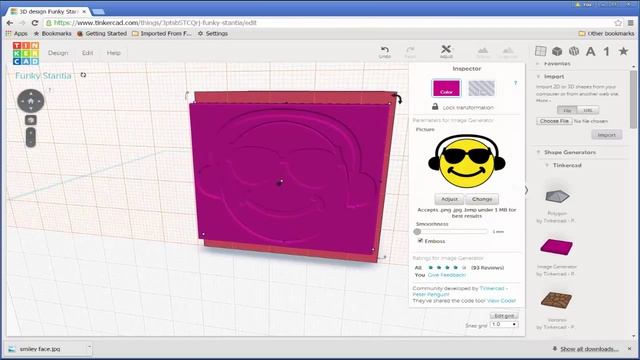Select the star favorites icon
Viewport: 640px width, 360px height.
[x=623, y=51]
